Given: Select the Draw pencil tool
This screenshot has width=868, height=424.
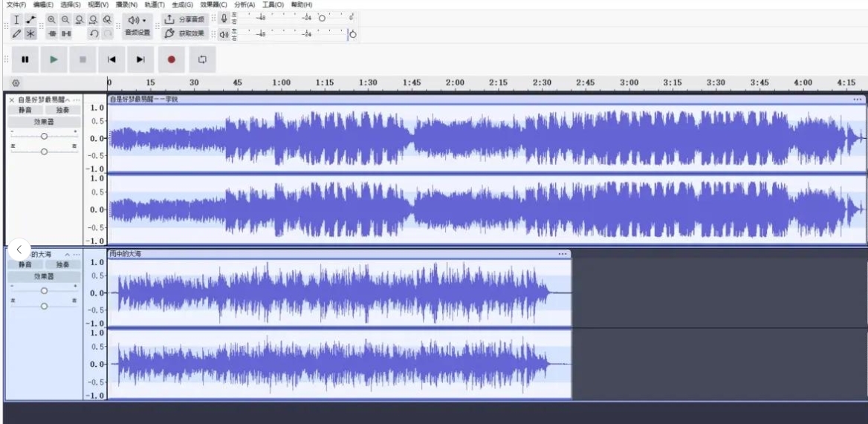Looking at the screenshot, I should pyautogui.click(x=16, y=33).
